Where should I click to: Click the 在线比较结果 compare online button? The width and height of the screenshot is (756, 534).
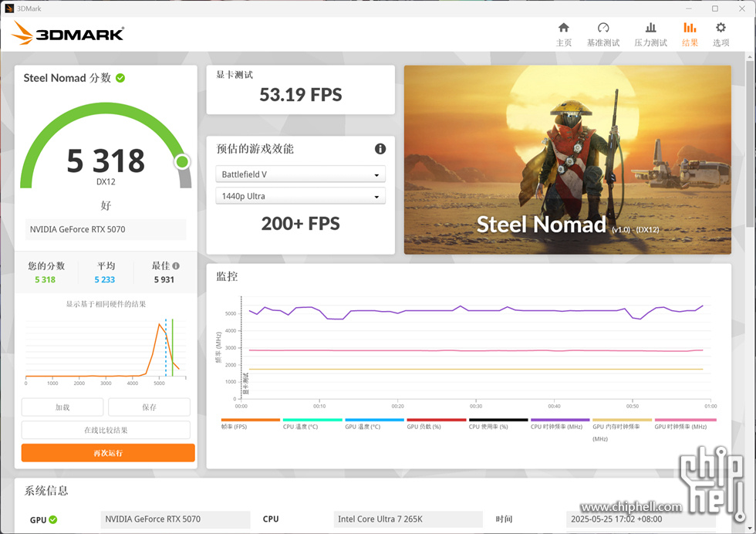[106, 430]
